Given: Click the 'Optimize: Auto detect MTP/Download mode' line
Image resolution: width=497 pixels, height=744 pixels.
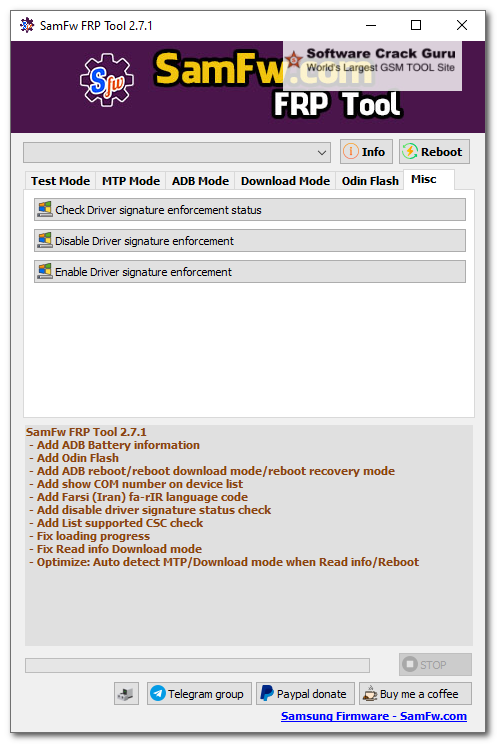Looking at the screenshot, I should pyautogui.click(x=224, y=562).
